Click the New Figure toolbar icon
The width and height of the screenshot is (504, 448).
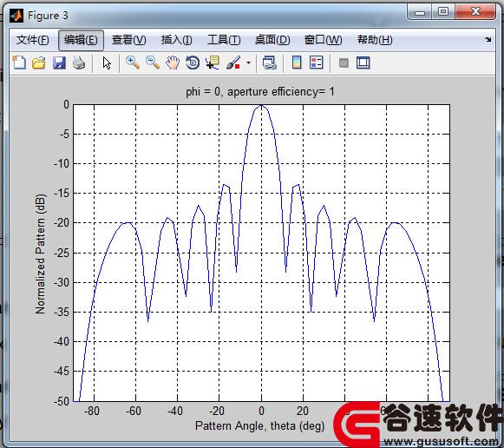tap(19, 63)
